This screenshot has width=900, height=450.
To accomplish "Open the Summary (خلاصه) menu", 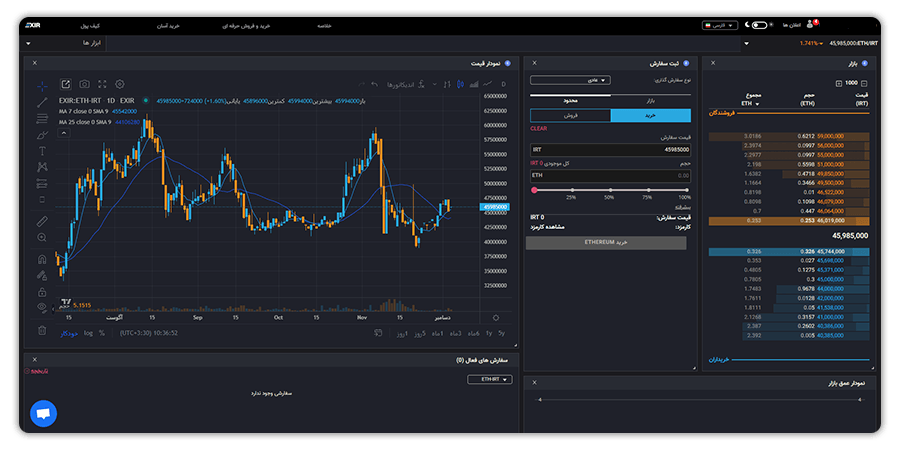I will (x=324, y=26).
